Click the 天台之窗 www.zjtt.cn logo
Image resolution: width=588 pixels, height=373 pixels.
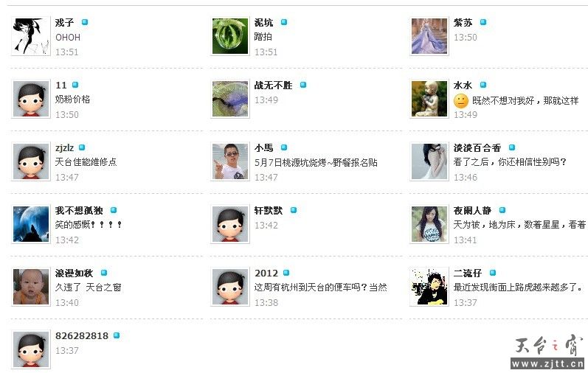pos(548,352)
